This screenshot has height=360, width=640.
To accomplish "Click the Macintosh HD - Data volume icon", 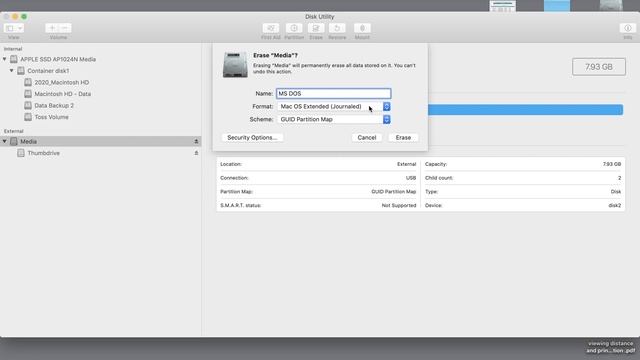I will [x=28, y=94].
